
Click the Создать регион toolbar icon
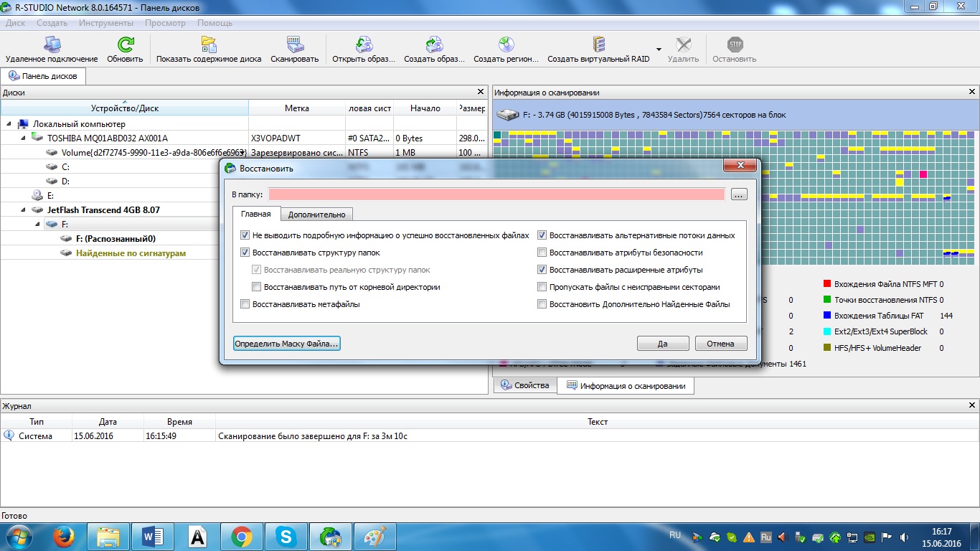[x=506, y=45]
